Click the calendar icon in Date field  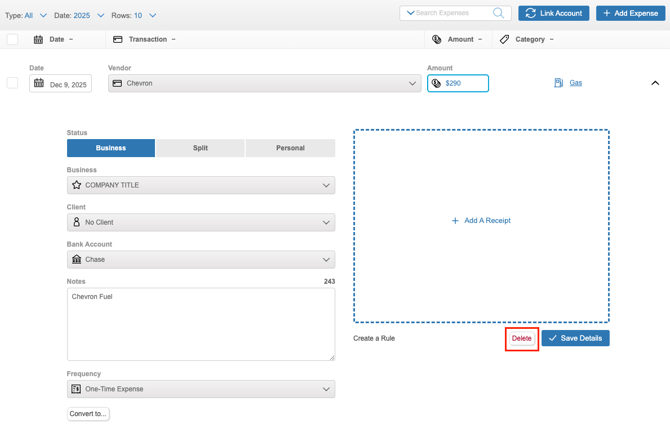(39, 84)
